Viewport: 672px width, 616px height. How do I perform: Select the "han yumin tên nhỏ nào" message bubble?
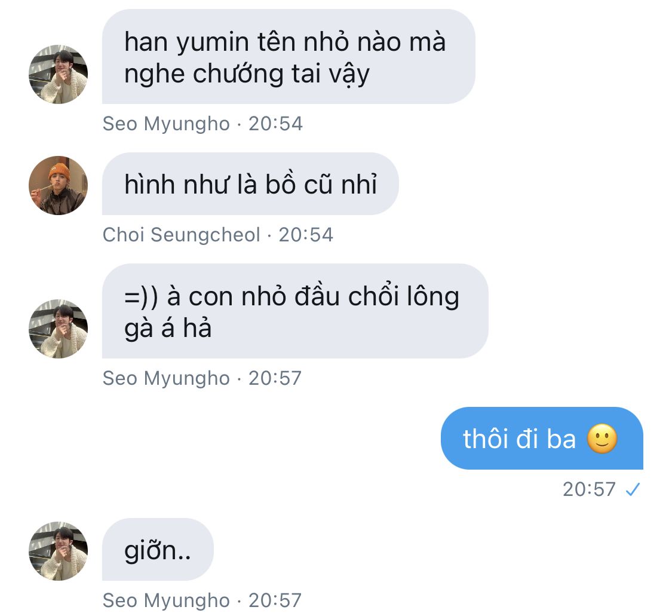tap(288, 57)
